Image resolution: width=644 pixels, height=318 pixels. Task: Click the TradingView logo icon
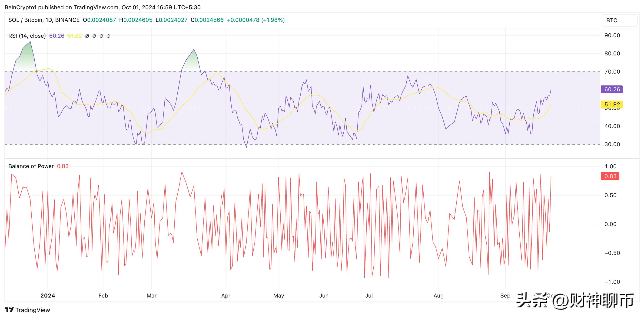click(x=9, y=310)
